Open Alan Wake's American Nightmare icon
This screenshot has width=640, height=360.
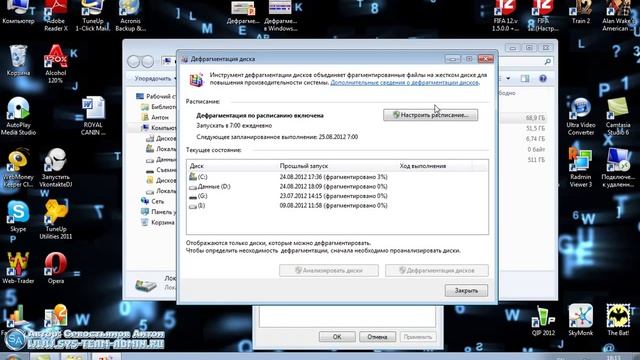point(618,16)
